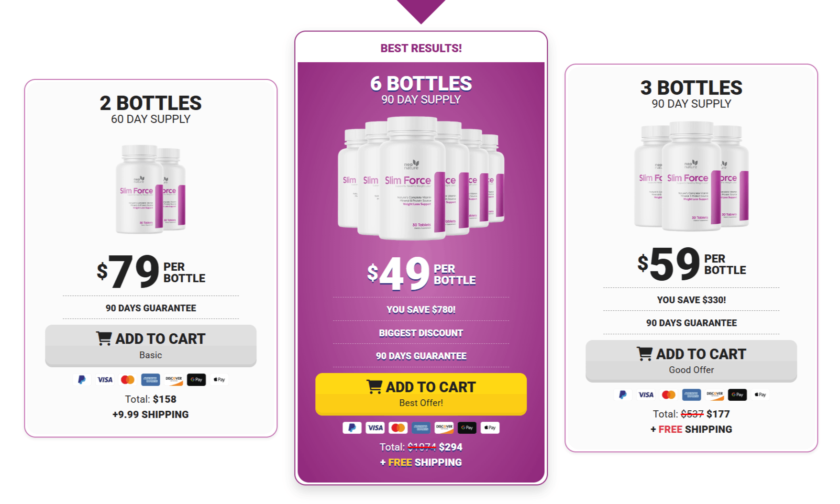The height and width of the screenshot is (504, 840).
Task: Click Mastercard icon under the 3 Bottles offer
Action: [x=668, y=394]
